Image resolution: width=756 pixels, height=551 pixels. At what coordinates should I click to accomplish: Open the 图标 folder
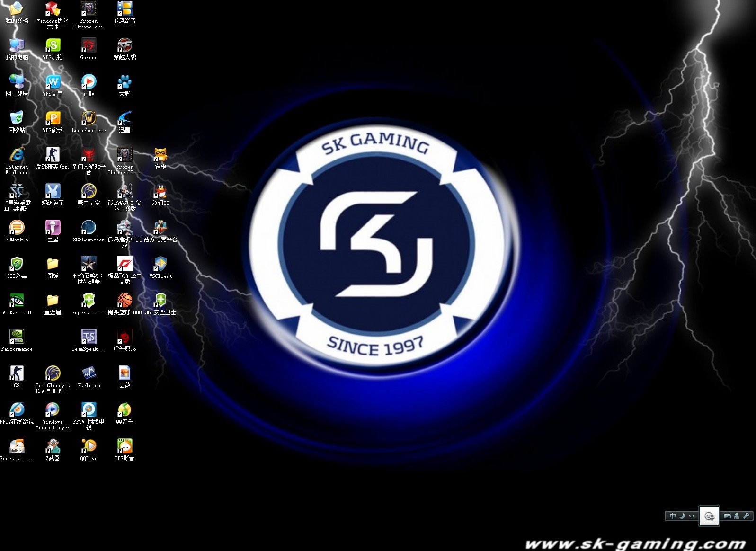[x=53, y=264]
